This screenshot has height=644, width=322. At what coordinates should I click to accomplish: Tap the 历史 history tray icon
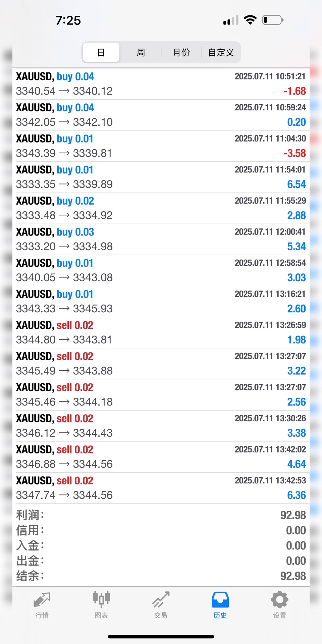click(220, 600)
